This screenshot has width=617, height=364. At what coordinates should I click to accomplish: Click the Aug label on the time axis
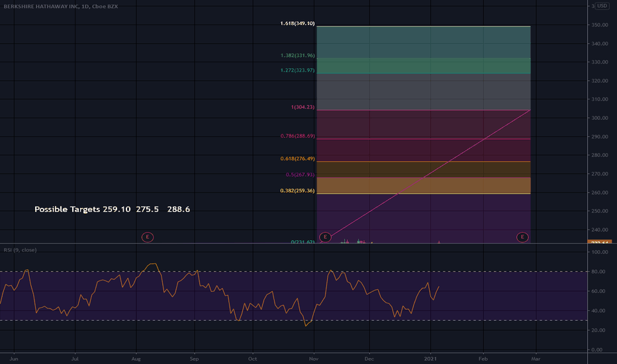(x=136, y=359)
